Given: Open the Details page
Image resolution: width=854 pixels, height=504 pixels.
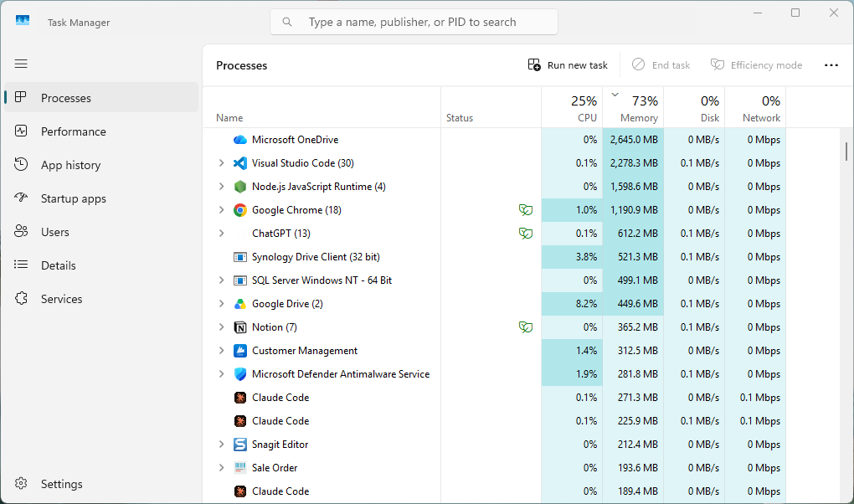Looking at the screenshot, I should point(101,265).
